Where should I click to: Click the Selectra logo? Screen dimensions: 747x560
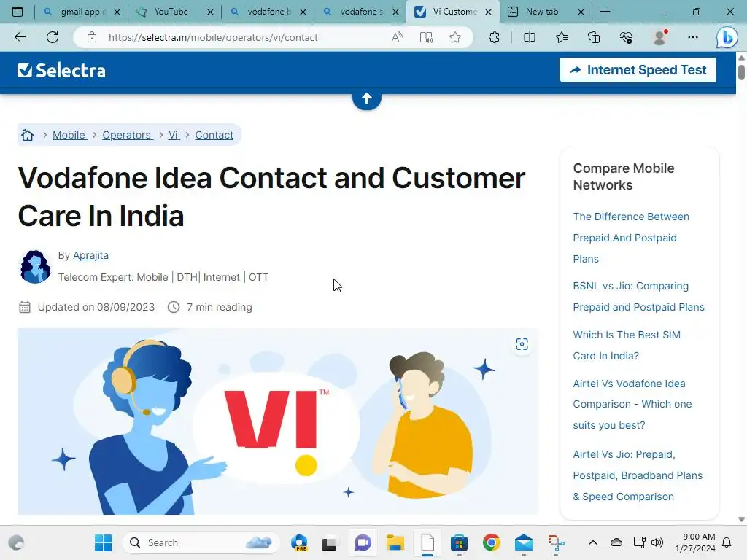coord(61,71)
